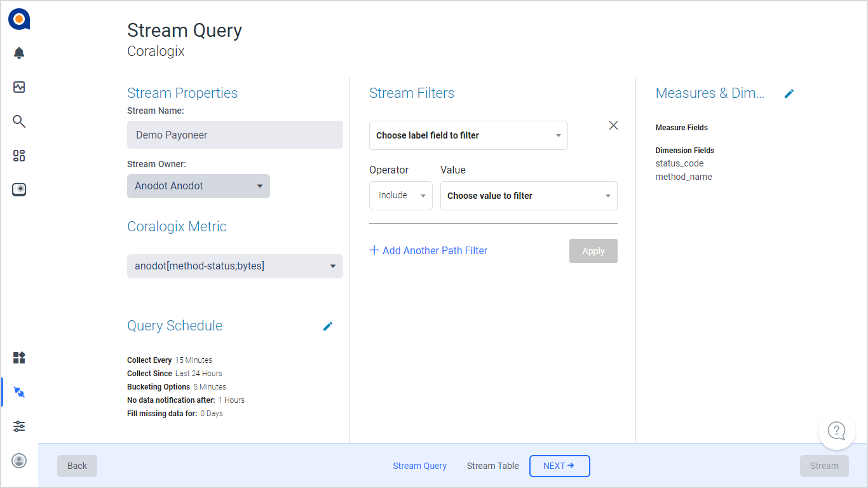This screenshot has height=488, width=868.
Task: Click Fill missing data for 0 Days
Action: tap(175, 414)
